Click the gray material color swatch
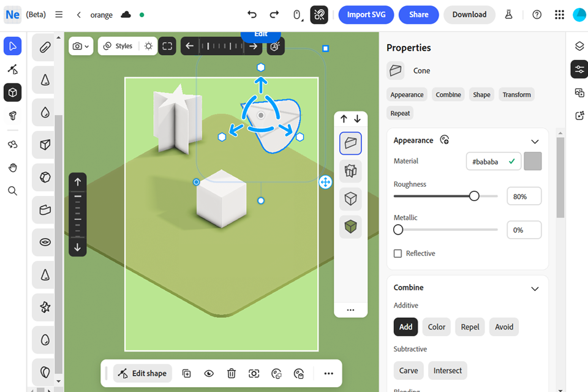This screenshot has height=392, width=588. [x=532, y=161]
